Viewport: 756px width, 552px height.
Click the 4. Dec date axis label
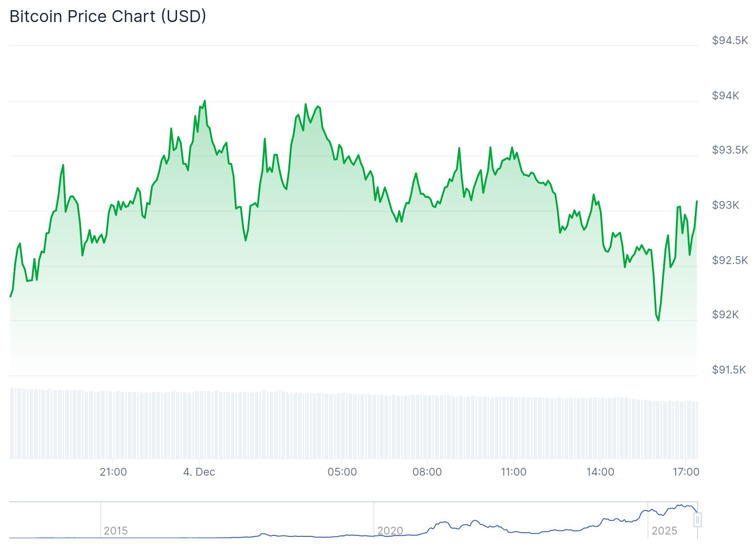(199, 472)
